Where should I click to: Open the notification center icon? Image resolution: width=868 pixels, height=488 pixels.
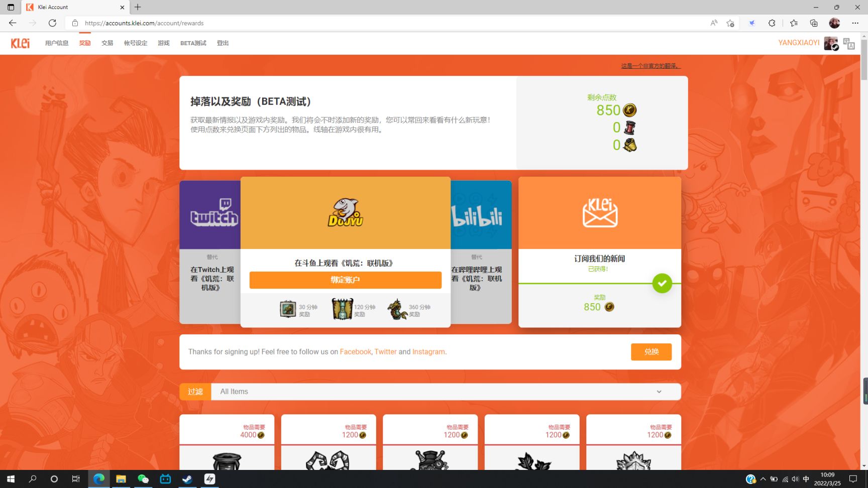click(x=853, y=479)
